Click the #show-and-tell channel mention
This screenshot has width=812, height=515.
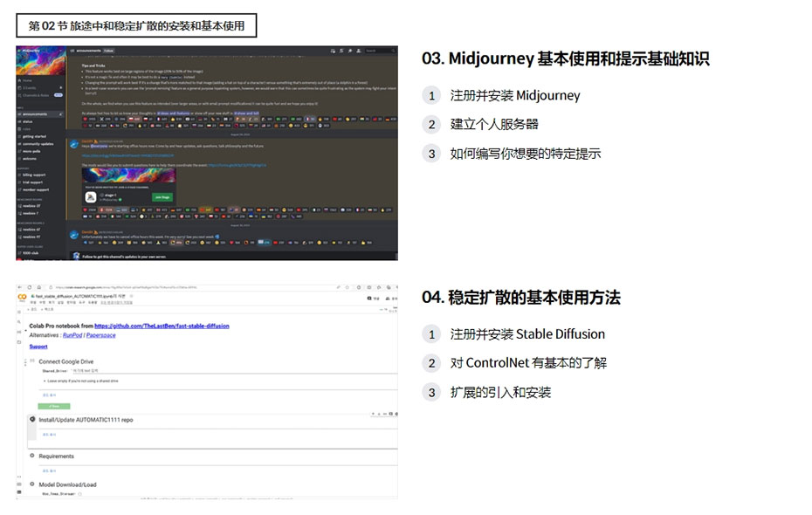tap(246, 113)
